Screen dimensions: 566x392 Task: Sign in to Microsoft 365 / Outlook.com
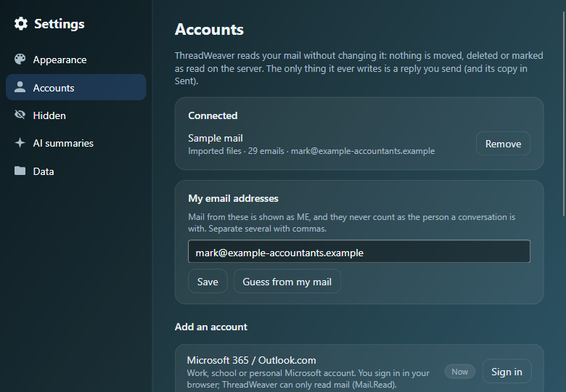pos(506,372)
